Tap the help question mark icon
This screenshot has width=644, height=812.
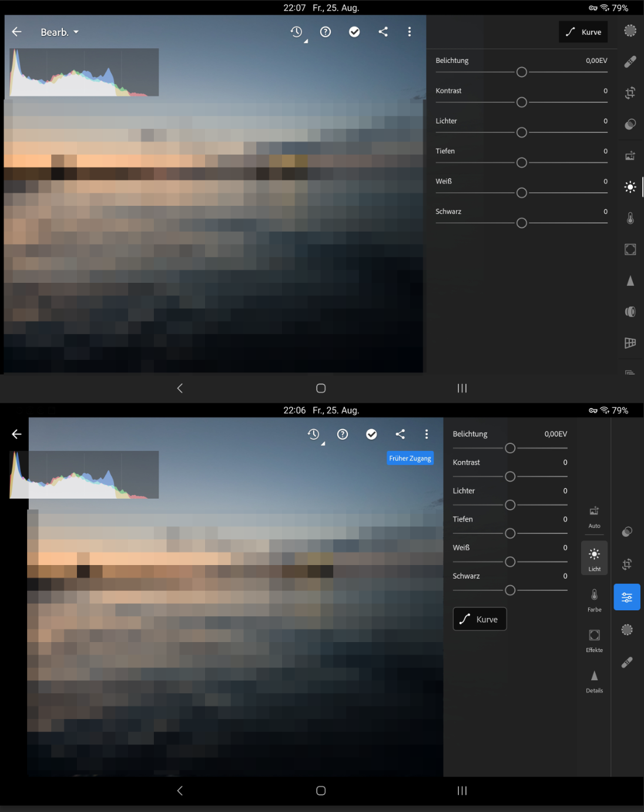click(x=325, y=32)
